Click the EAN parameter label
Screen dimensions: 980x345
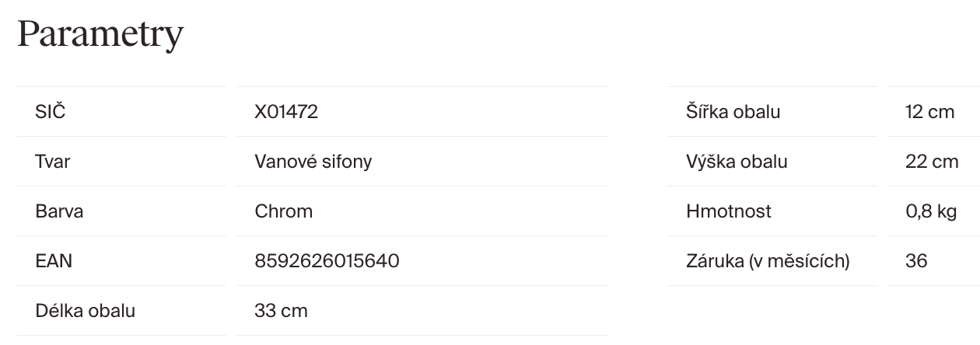pyautogui.click(x=54, y=261)
